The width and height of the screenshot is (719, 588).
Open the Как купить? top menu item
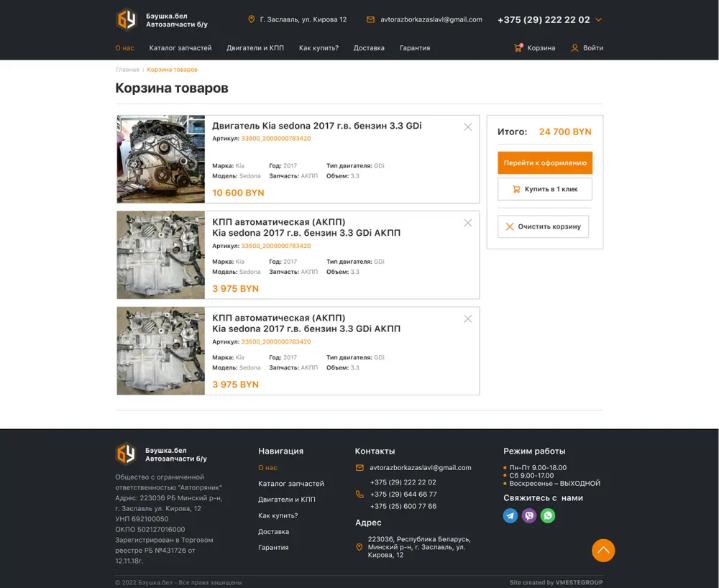pyautogui.click(x=319, y=47)
